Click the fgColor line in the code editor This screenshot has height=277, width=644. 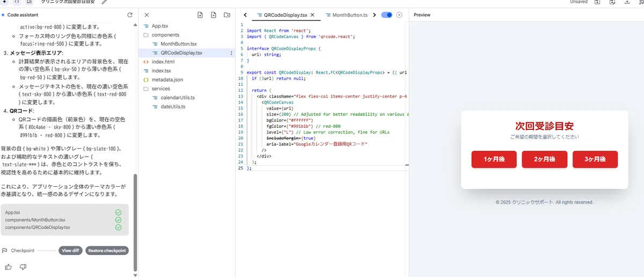[302, 126]
